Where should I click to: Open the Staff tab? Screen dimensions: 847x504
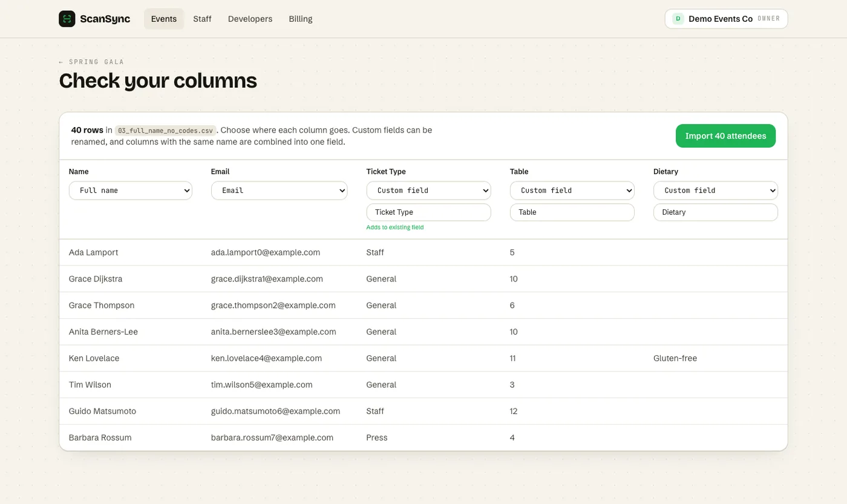[x=202, y=19]
